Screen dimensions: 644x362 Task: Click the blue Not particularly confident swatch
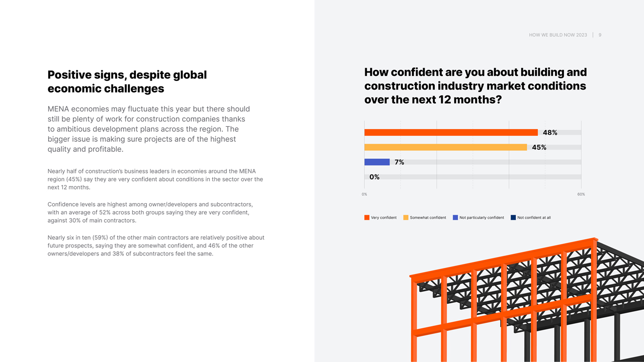455,218
